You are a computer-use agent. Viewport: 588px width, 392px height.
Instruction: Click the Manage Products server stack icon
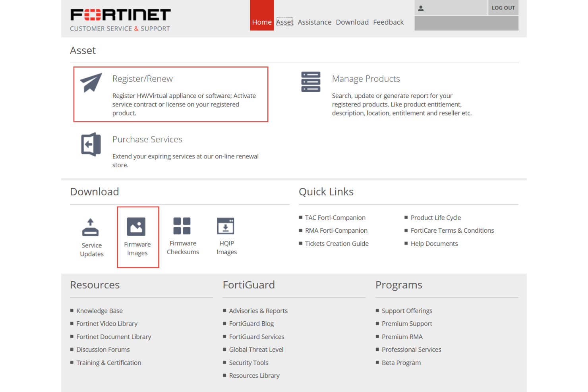(x=311, y=82)
